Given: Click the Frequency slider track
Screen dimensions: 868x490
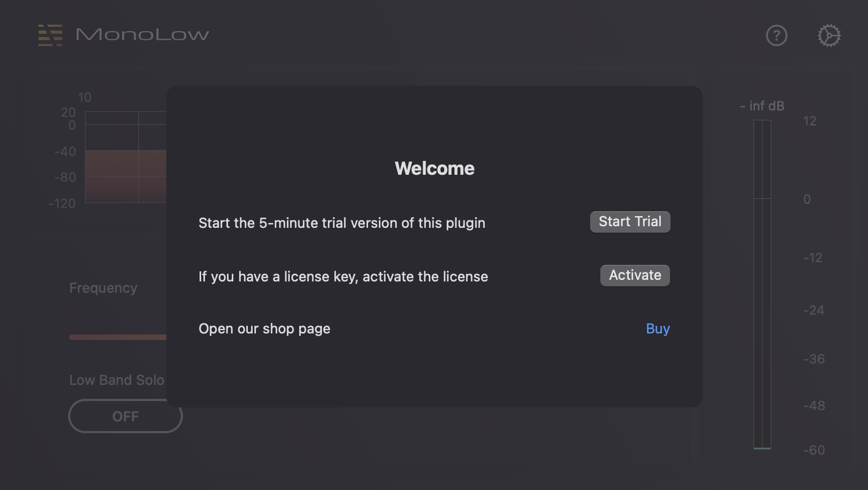Looking at the screenshot, I should (x=118, y=337).
